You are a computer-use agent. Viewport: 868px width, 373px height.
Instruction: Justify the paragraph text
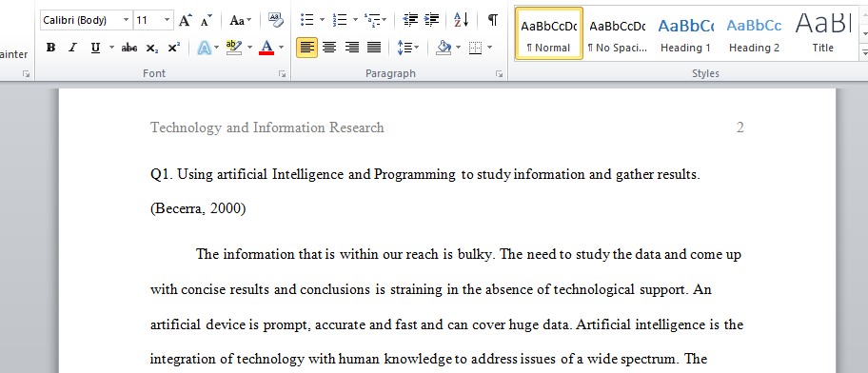(x=374, y=48)
